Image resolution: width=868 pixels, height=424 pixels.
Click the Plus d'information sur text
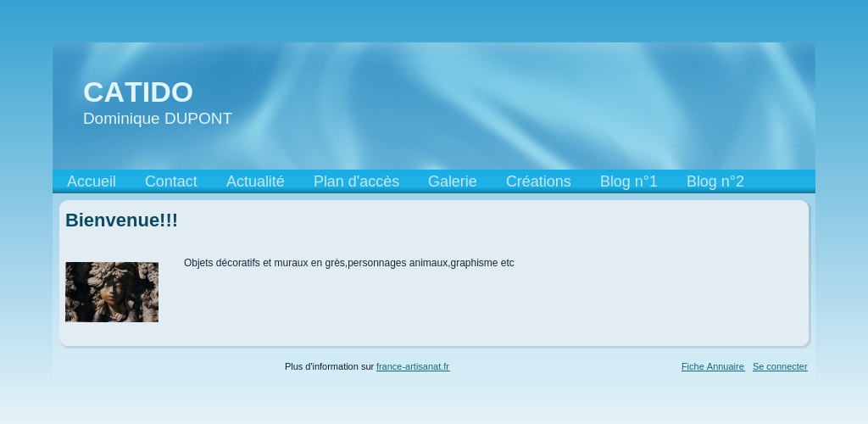(x=330, y=366)
